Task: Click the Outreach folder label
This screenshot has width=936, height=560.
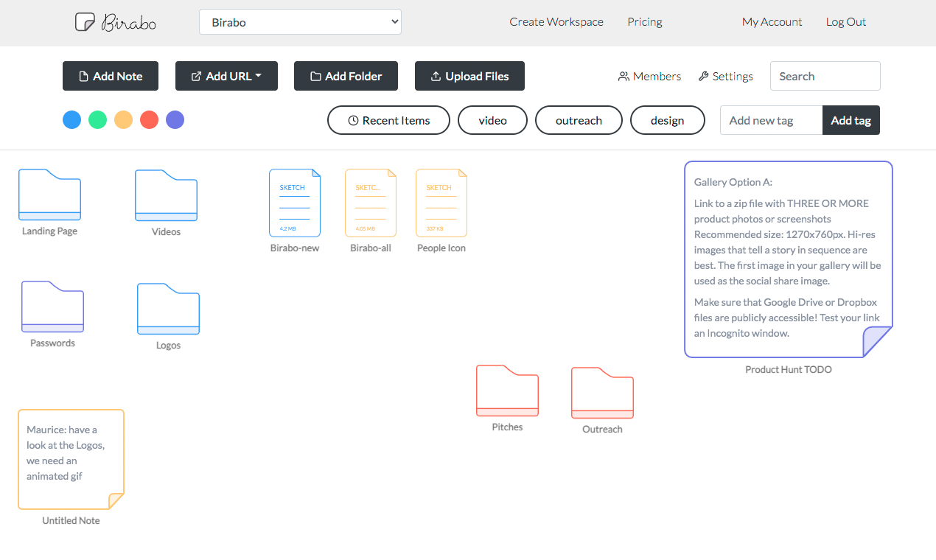Action: 602,430
